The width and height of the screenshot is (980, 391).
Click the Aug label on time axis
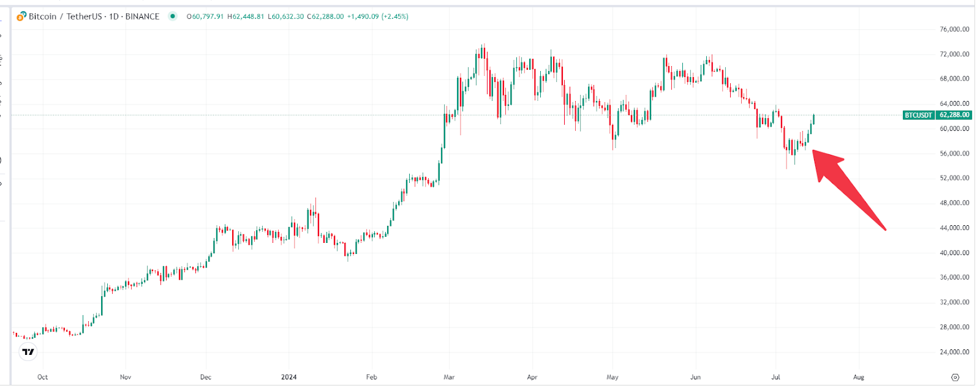coord(859,377)
